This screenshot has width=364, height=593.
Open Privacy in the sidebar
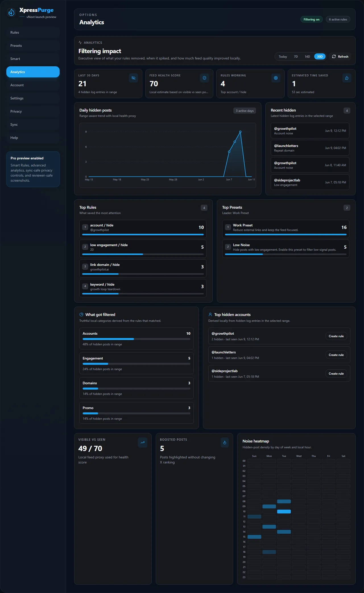[33, 111]
